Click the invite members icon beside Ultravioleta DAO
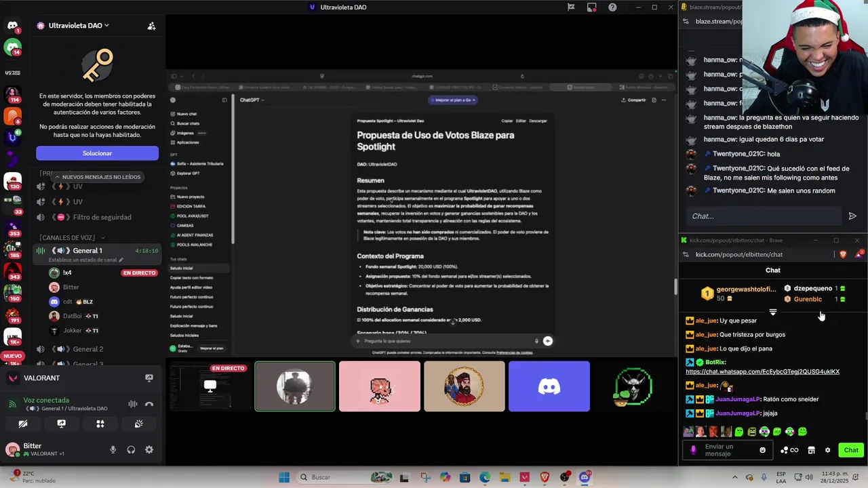Screen dimensions: 868x488 coord(151,26)
